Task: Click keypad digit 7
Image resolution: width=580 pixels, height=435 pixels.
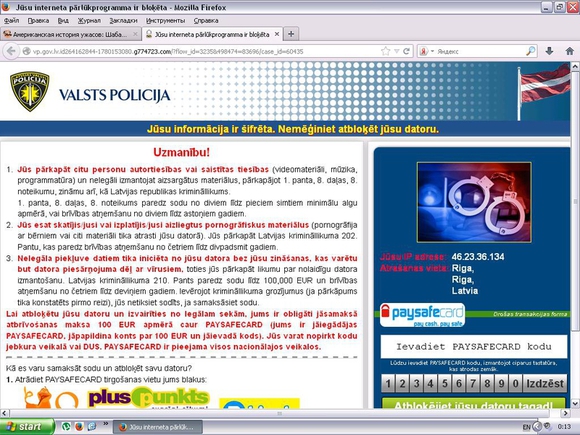Action: (473, 384)
